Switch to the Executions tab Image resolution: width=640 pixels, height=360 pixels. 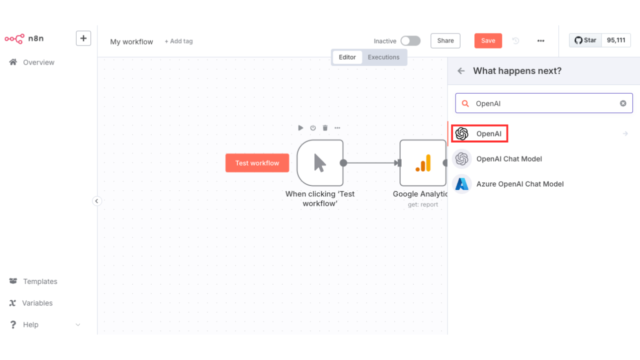pyautogui.click(x=383, y=57)
